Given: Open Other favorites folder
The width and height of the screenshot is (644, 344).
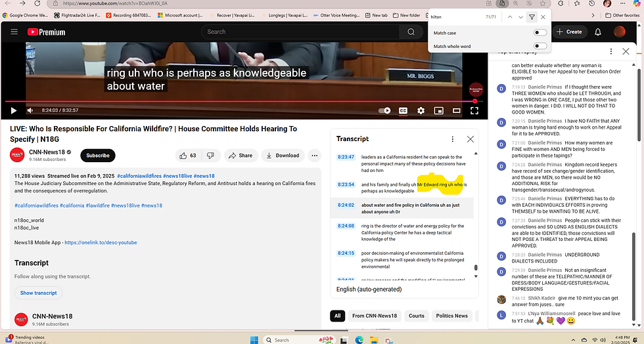Looking at the screenshot, I should pos(622,15).
